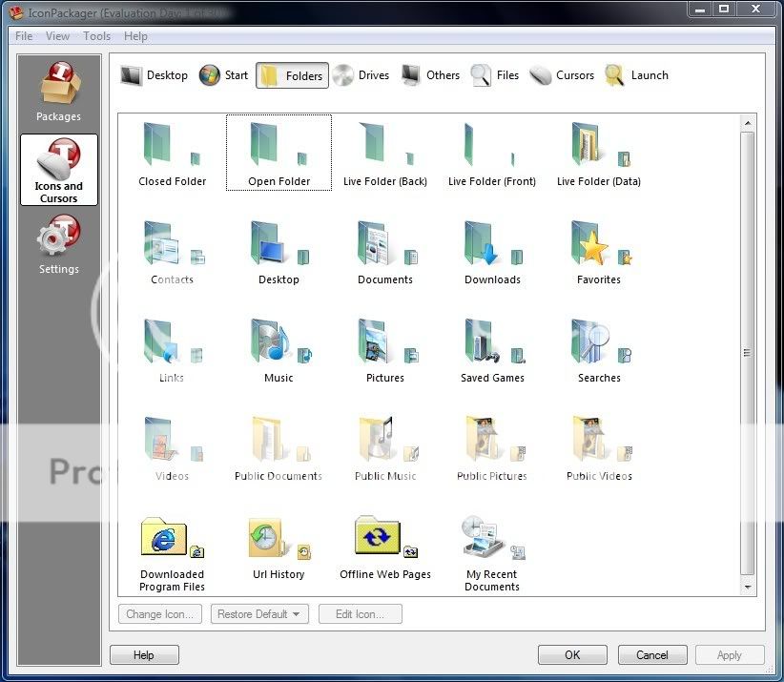
Task: Select the Closed Folder icon
Action: point(172,153)
